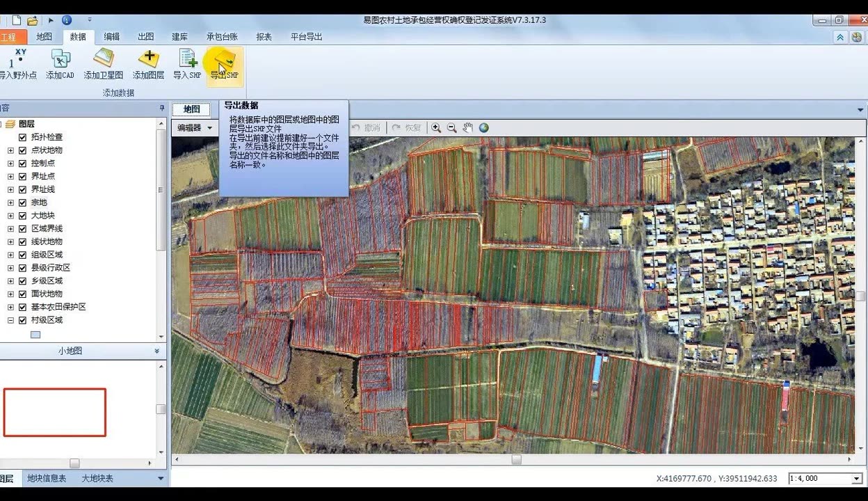Activate the map zoom in magnifier

click(437, 127)
